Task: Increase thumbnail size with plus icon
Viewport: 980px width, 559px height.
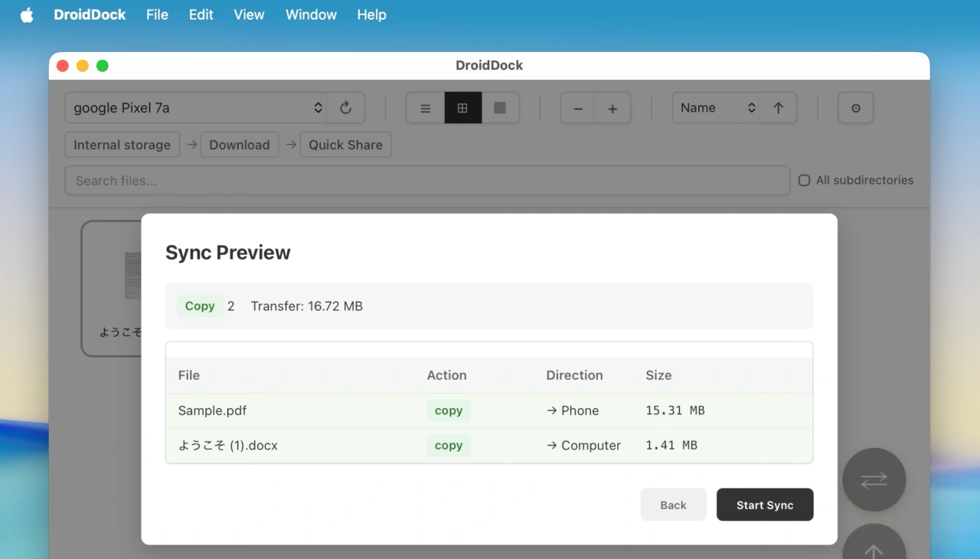Action: tap(612, 109)
